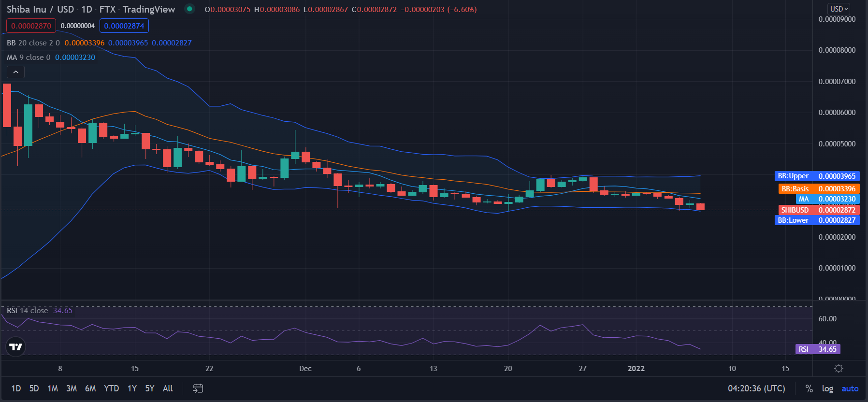Select the MA 9 close 0 legend
This screenshot has height=402, width=868.
pyautogui.click(x=29, y=57)
